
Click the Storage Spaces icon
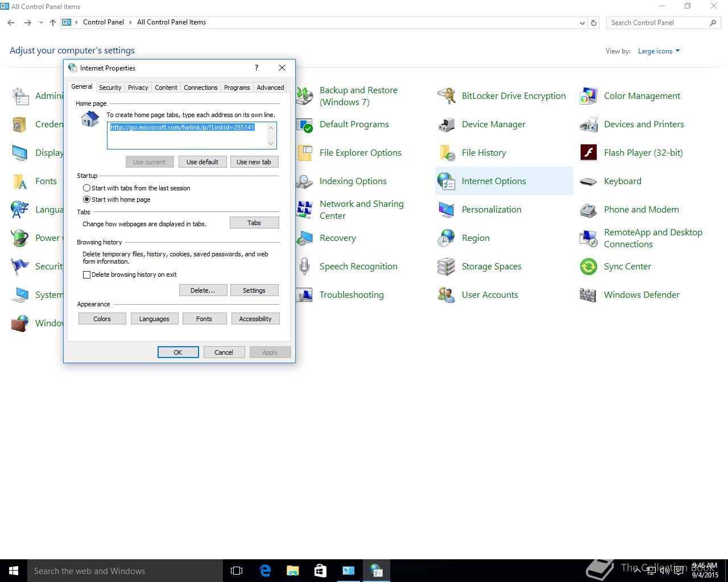446,267
